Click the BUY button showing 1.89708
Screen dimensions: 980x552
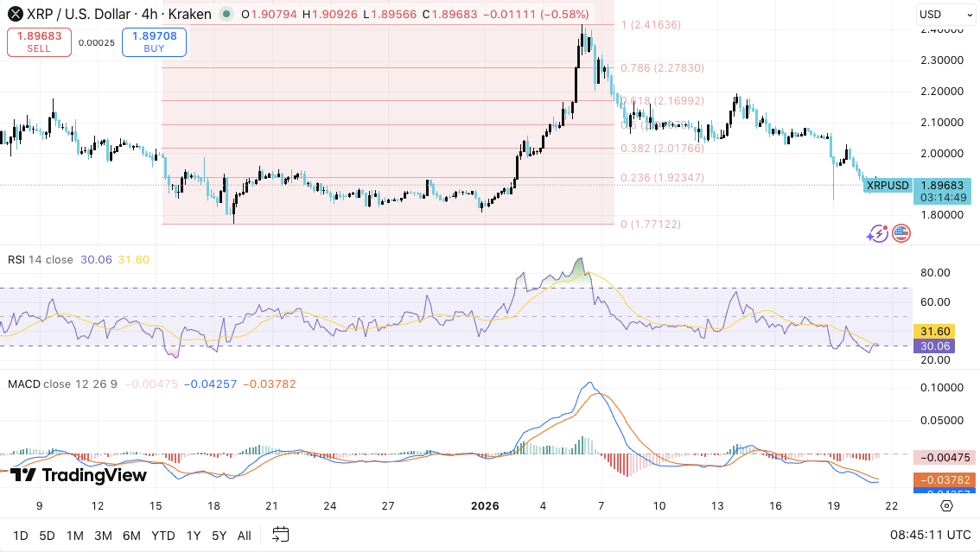pyautogui.click(x=154, y=41)
